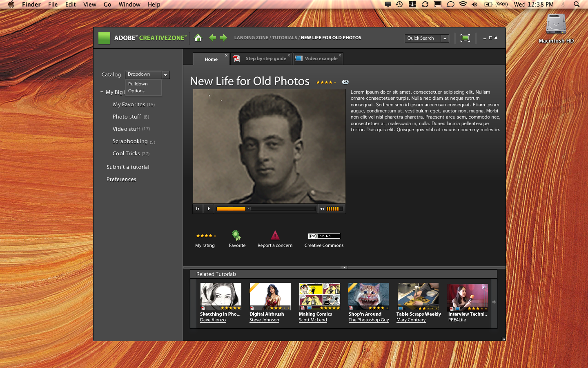The image size is (588, 368).
Task: Open Spotlight search in the menu bar
Action: point(577,4)
